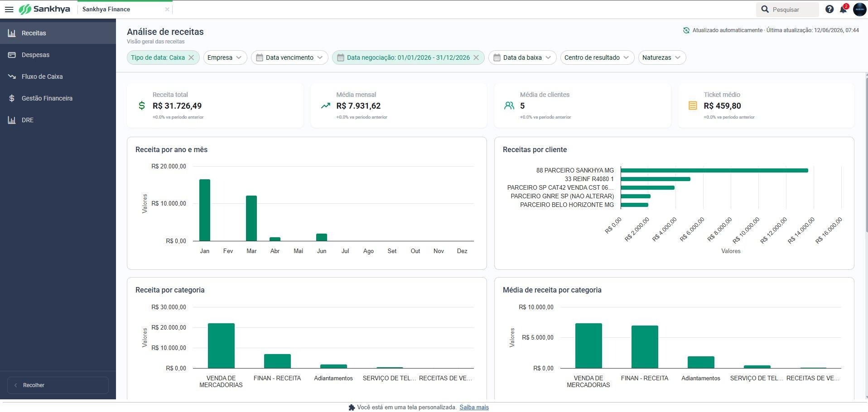Click the Receitas bar chart icon
The height and width of the screenshot is (412, 868).
tap(12, 33)
